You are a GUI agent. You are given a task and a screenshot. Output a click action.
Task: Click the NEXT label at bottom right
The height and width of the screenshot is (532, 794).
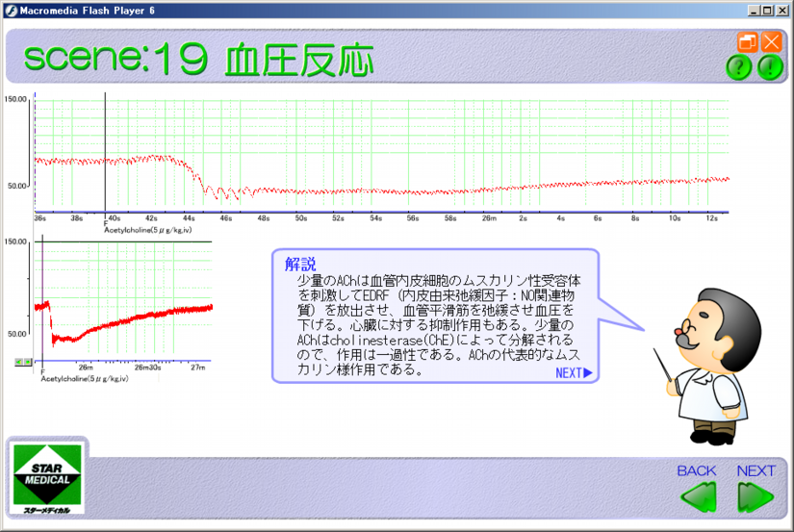tap(756, 470)
